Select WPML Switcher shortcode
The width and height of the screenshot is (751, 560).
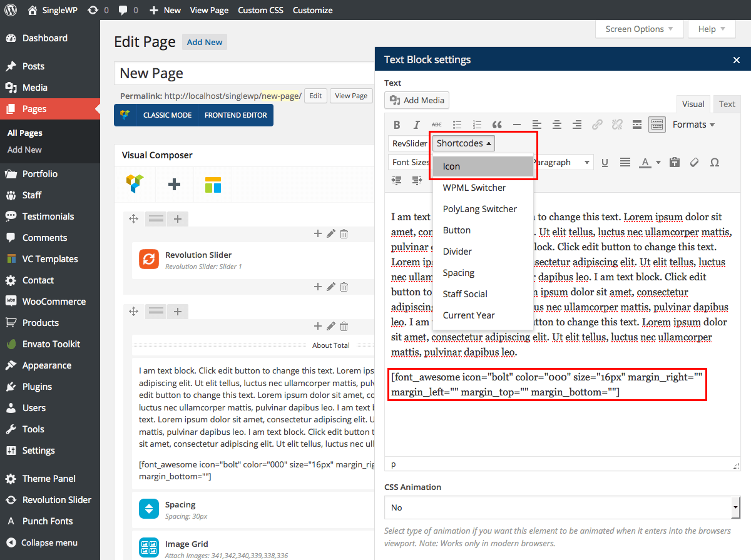tap(483, 188)
